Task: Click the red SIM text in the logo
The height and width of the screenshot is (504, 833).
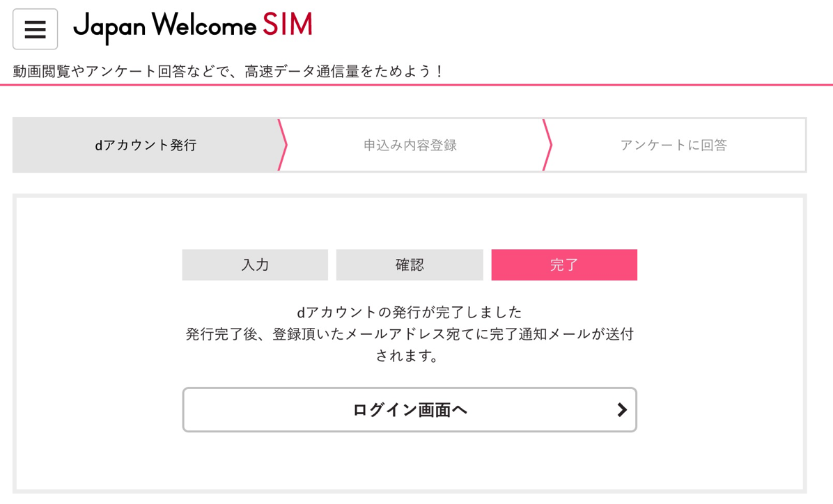Action: click(x=288, y=24)
